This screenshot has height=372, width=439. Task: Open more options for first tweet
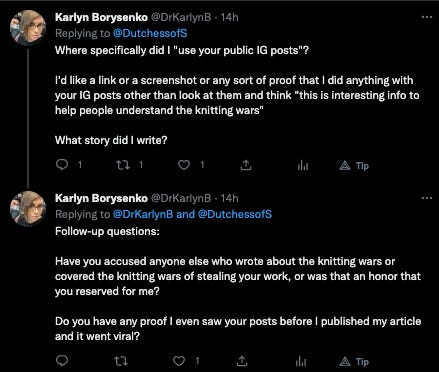pos(427,17)
